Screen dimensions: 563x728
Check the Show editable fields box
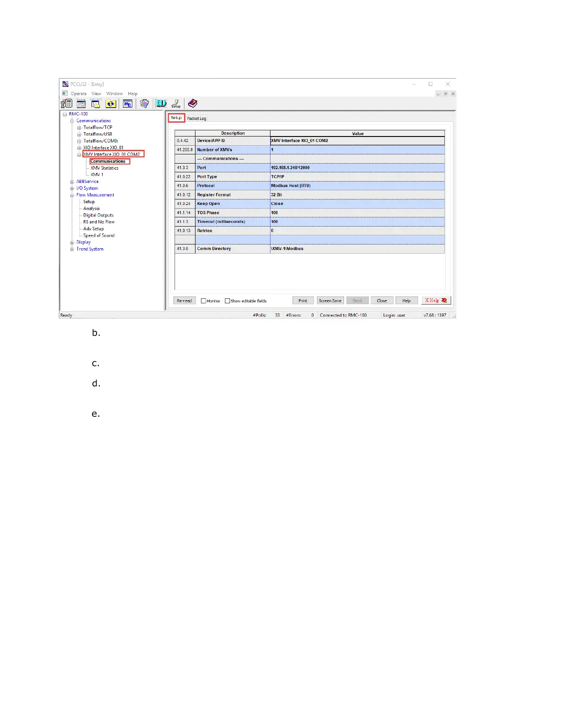227,301
